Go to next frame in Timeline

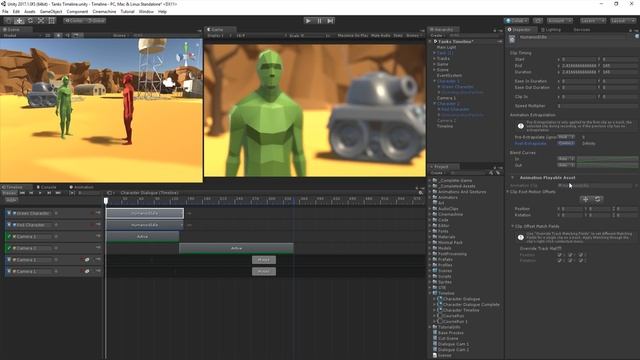[x=49, y=193]
